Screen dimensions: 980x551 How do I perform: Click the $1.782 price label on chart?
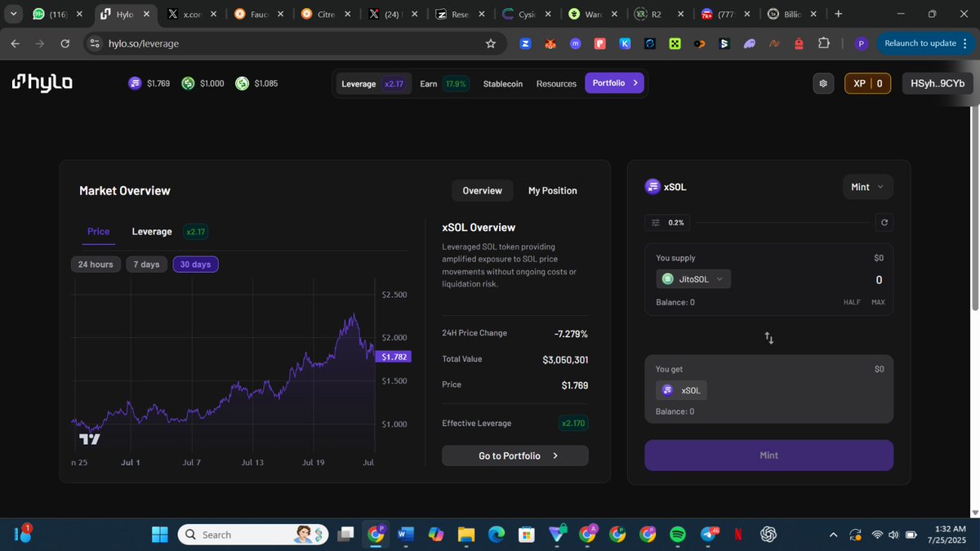click(x=395, y=357)
